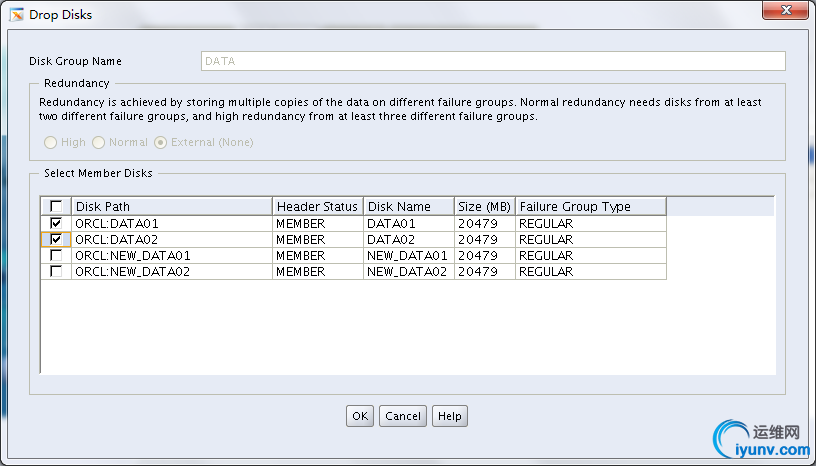
Task: Select the NEW_DATA01 disk name cell
Action: click(x=408, y=255)
